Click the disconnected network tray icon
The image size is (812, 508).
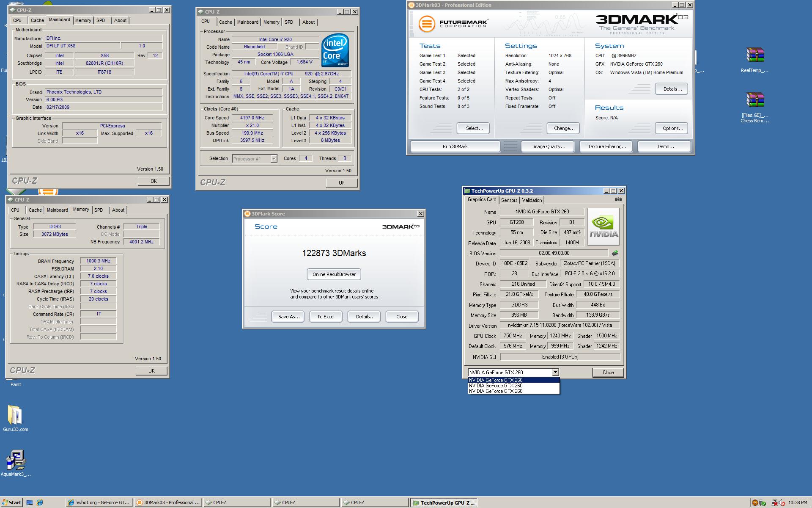774,502
